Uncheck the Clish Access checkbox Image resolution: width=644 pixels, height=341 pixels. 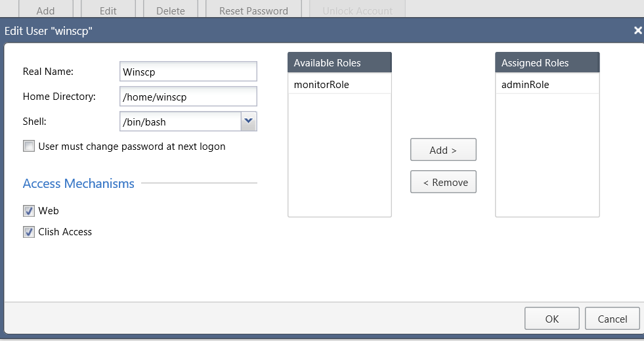click(x=29, y=232)
